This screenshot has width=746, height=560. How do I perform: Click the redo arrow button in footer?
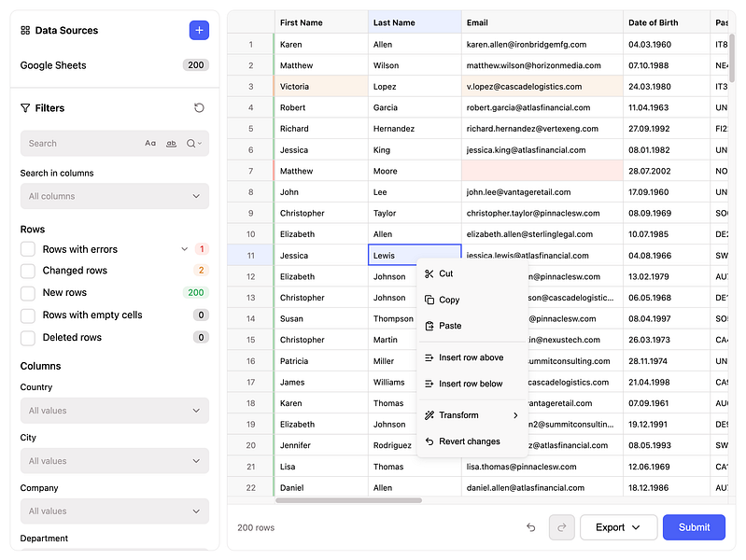pyautogui.click(x=562, y=527)
